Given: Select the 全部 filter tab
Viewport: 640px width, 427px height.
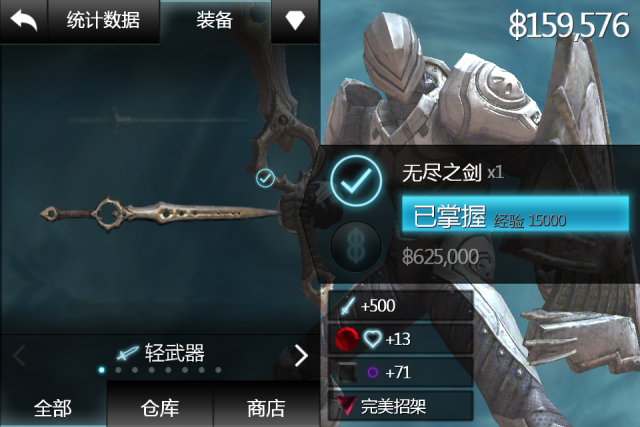Looking at the screenshot, I should [x=53, y=407].
